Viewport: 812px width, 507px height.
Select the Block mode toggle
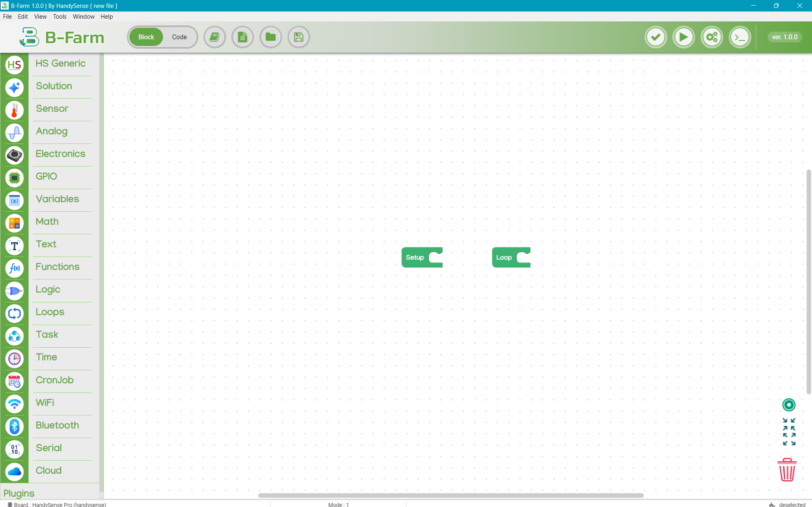click(x=146, y=37)
